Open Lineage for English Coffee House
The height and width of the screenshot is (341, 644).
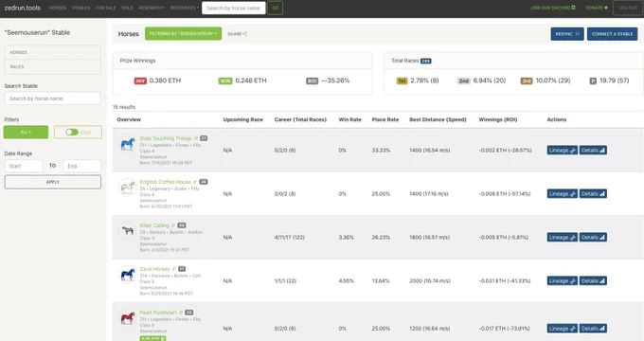562,194
